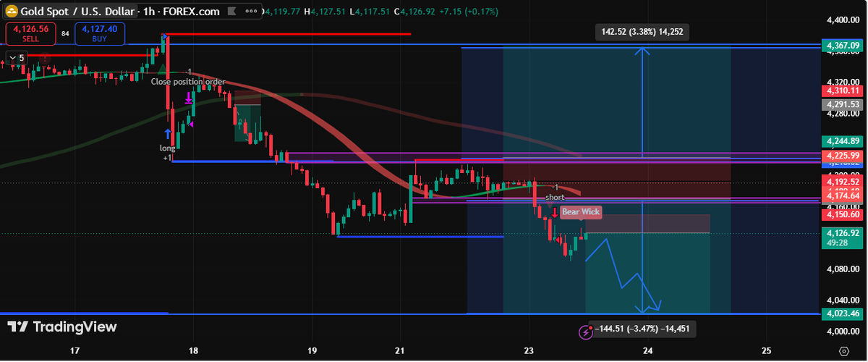Click the spread value 84

(65, 33)
